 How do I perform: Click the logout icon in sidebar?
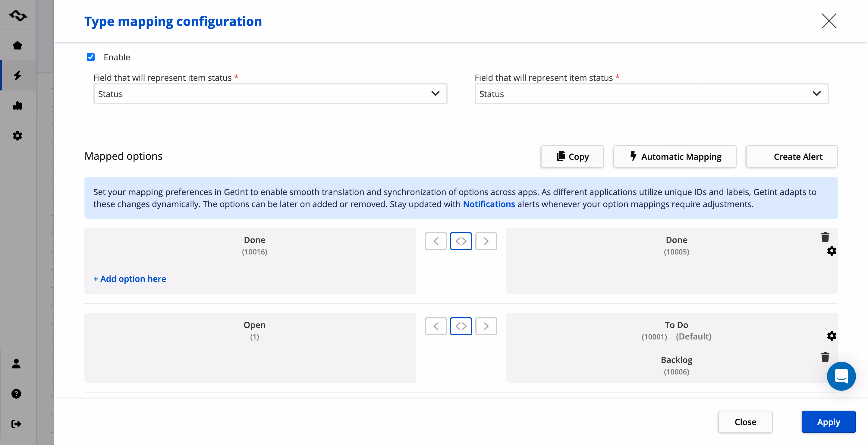coord(16,423)
